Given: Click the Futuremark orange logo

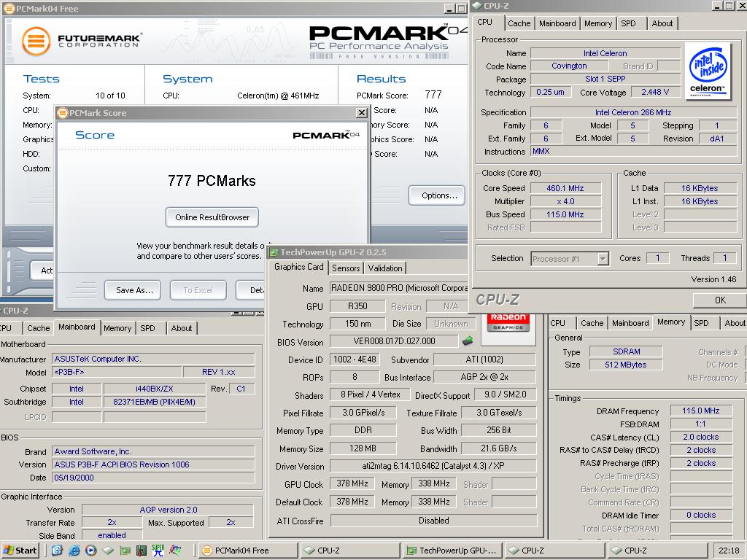Looking at the screenshot, I should click(x=36, y=42).
